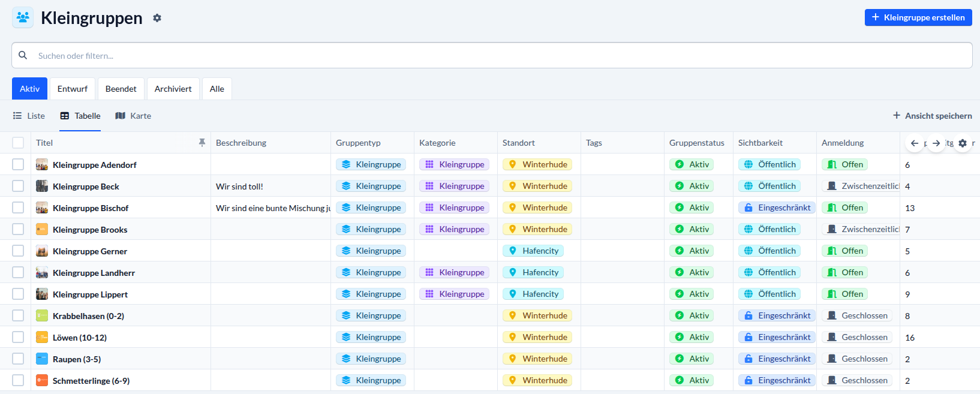Open the table column settings gear
The width and height of the screenshot is (980, 394).
pos(963,143)
